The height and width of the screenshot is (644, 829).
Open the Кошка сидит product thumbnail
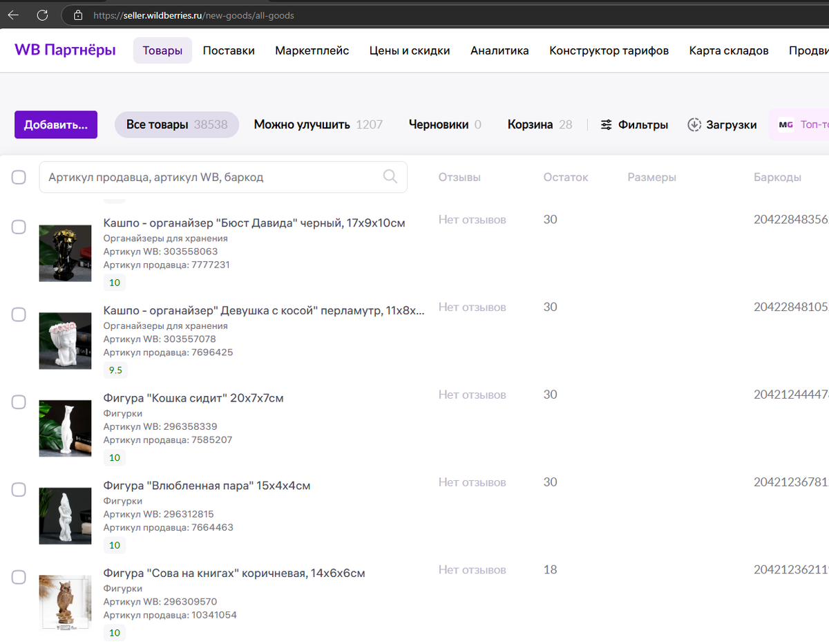pos(65,428)
